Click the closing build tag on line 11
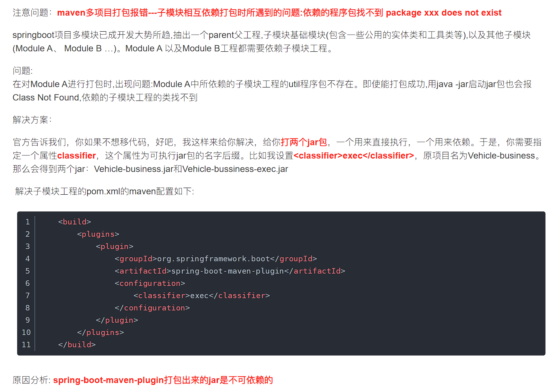The height and width of the screenshot is (392, 560). (77, 345)
